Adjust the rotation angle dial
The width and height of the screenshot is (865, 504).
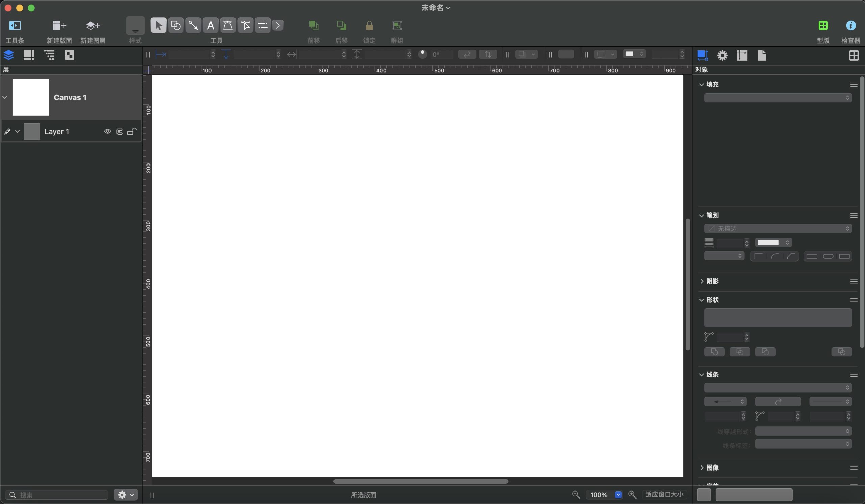(x=422, y=54)
